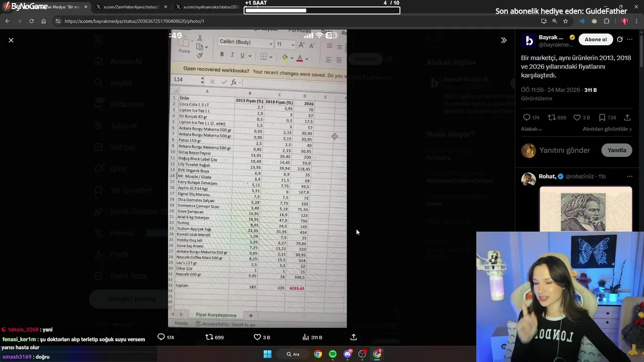Select the tweet text about marketçi
This screenshot has height=362, width=644.
[x=576, y=66]
